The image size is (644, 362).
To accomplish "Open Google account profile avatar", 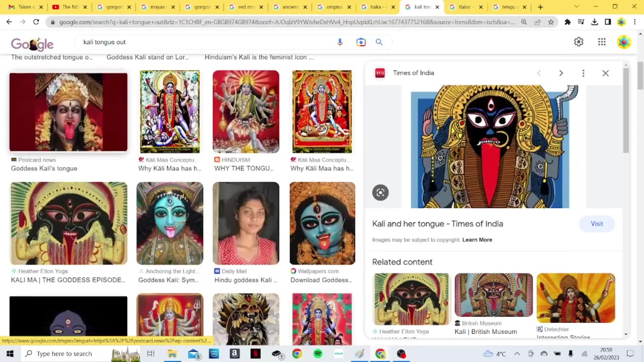I will 624,42.
